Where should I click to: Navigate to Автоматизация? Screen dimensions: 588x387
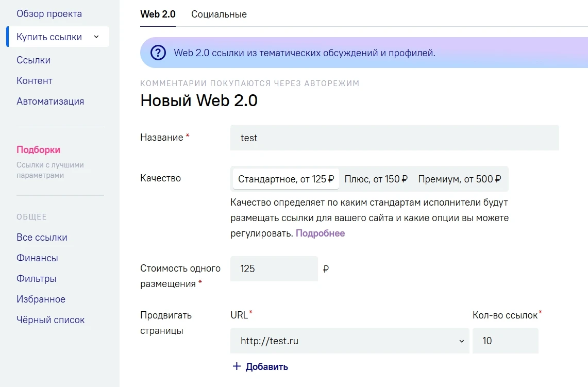50,102
